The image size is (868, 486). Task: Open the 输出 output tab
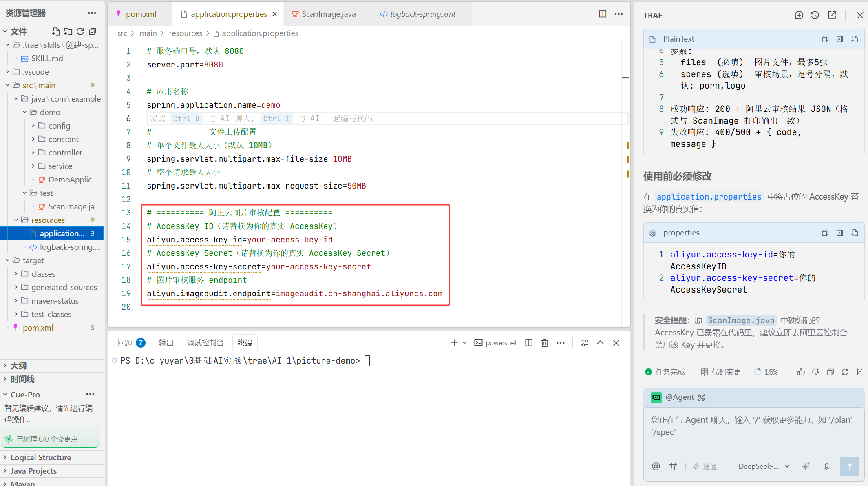166,343
